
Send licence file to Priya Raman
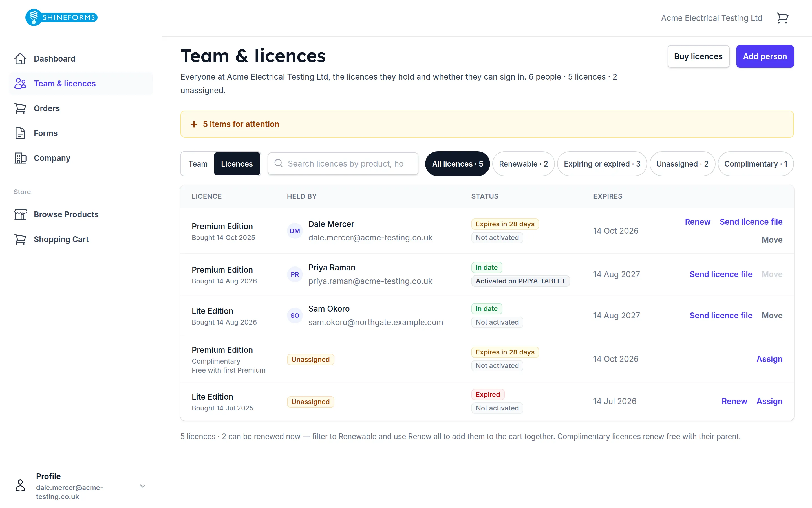point(721,274)
